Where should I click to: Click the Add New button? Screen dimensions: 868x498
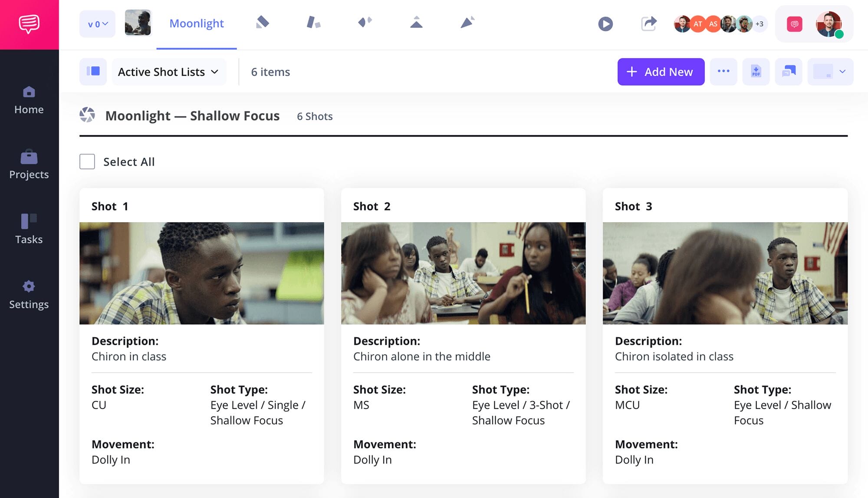click(661, 72)
